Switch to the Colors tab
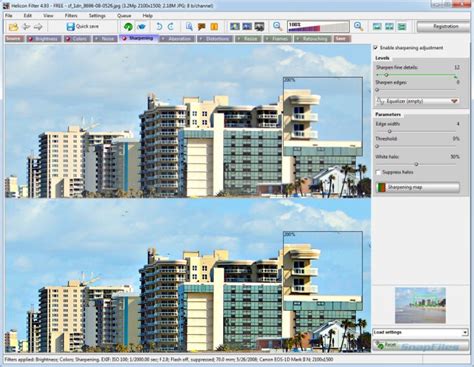 78,39
